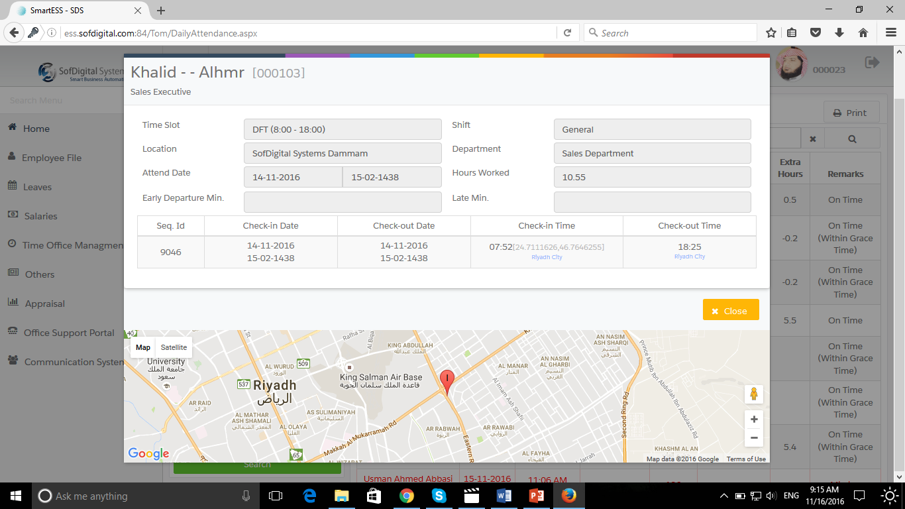Click the SmartESS - SDS browser tab
The height and width of the screenshot is (509, 905).
(x=79, y=10)
